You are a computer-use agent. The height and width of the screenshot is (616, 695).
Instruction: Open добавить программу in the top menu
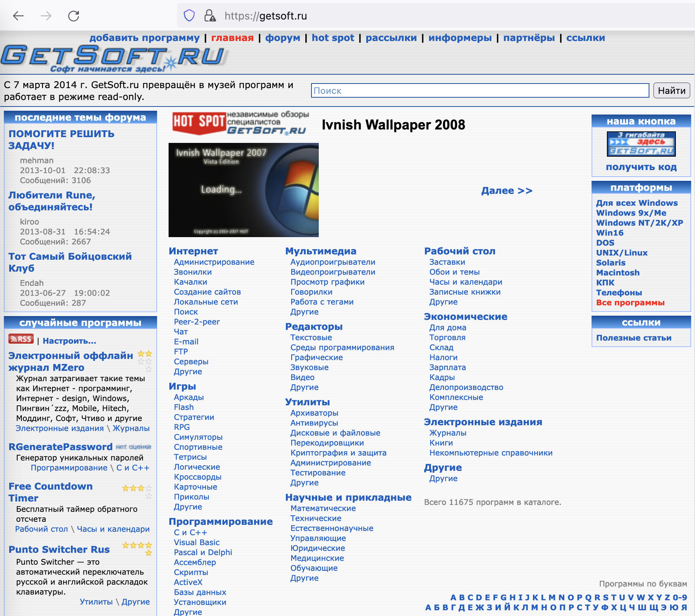click(144, 38)
